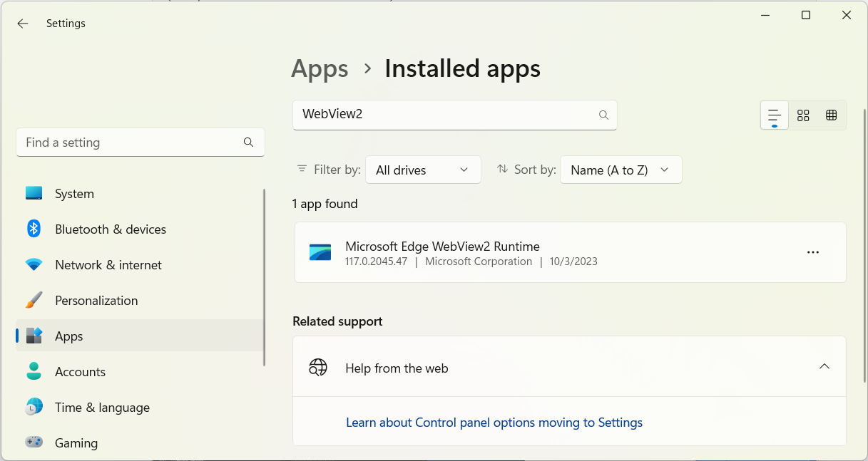The height and width of the screenshot is (461, 868).
Task: Open Network & internet settings
Action: click(x=108, y=265)
